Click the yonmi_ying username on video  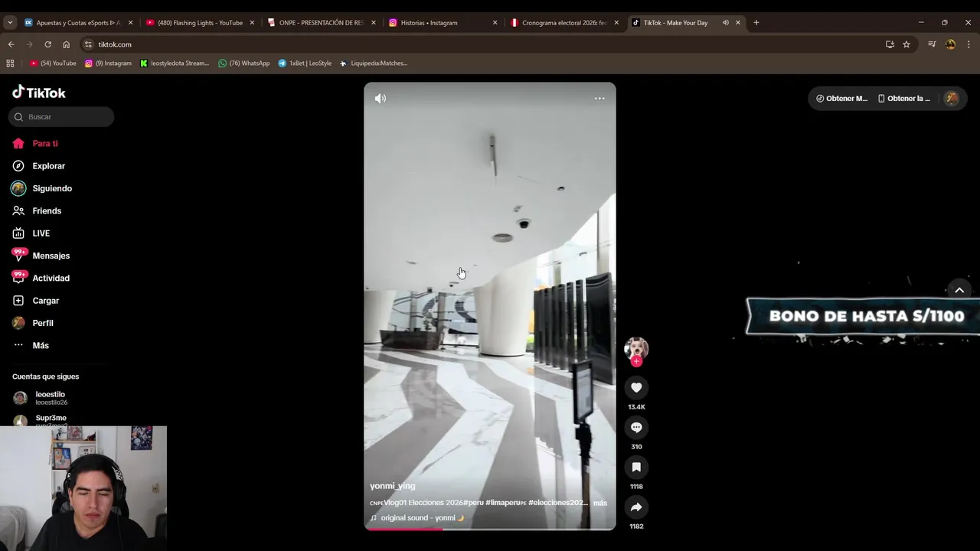(x=393, y=486)
